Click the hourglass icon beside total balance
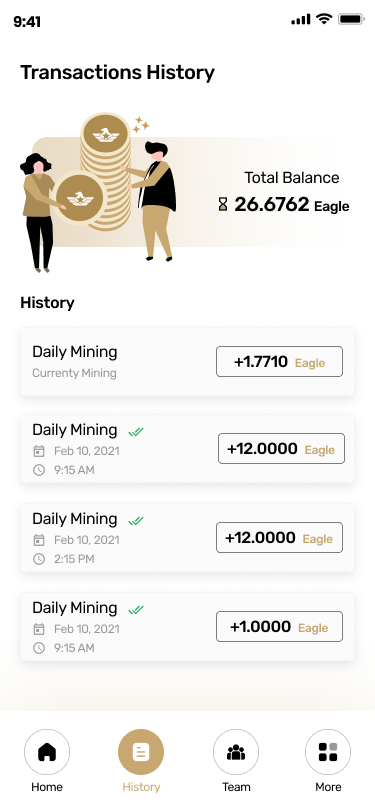The image size is (375, 812). [223, 205]
